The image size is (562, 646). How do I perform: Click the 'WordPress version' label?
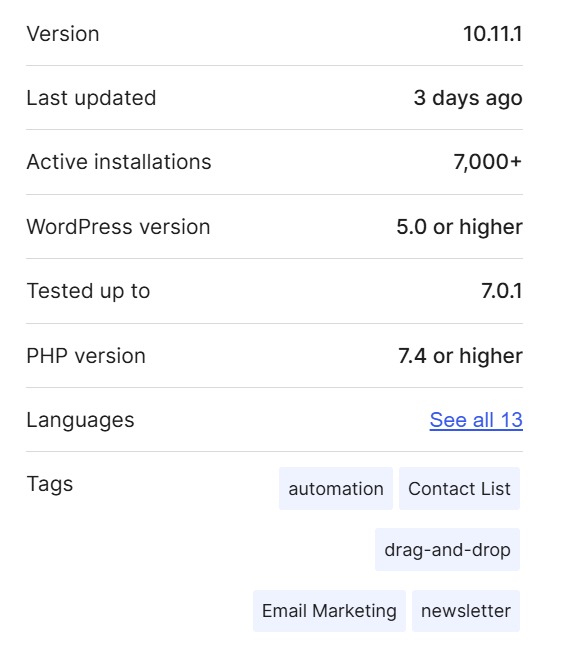118,227
